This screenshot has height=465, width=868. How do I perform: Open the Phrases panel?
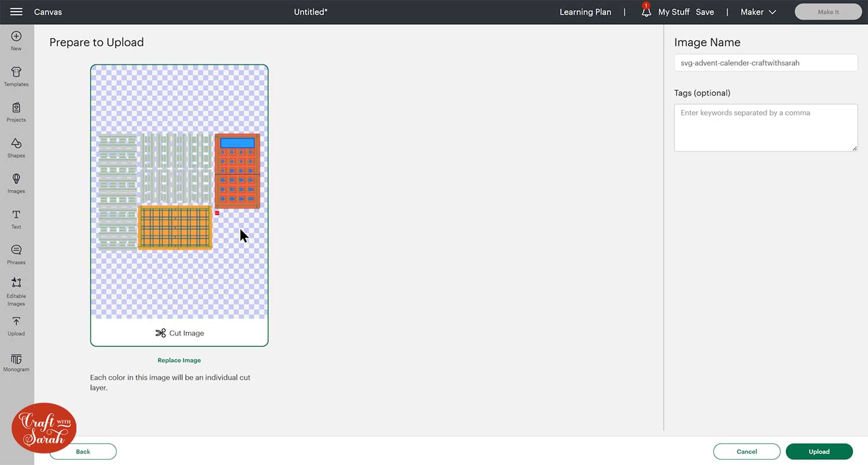16,254
